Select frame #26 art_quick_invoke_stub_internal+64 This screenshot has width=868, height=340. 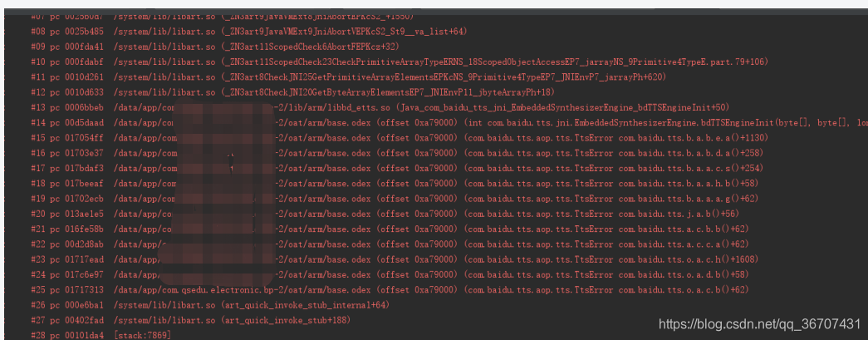coord(210,305)
